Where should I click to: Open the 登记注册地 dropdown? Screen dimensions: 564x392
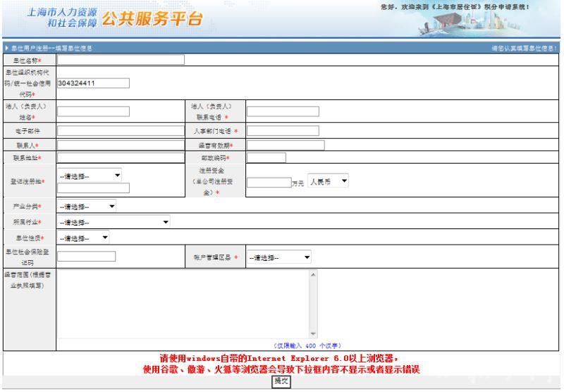coord(90,175)
